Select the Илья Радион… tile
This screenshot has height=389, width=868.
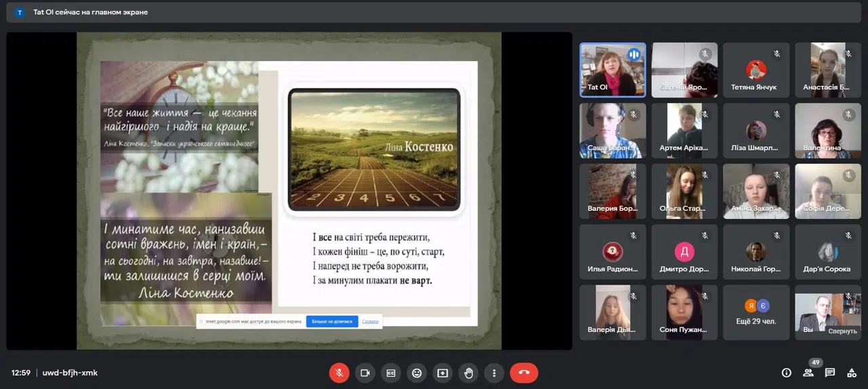(x=612, y=252)
